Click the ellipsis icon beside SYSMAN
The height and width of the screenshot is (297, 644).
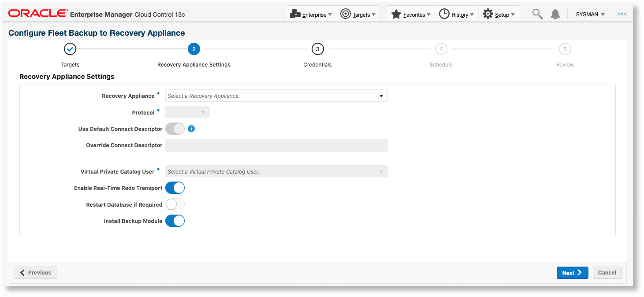622,14
